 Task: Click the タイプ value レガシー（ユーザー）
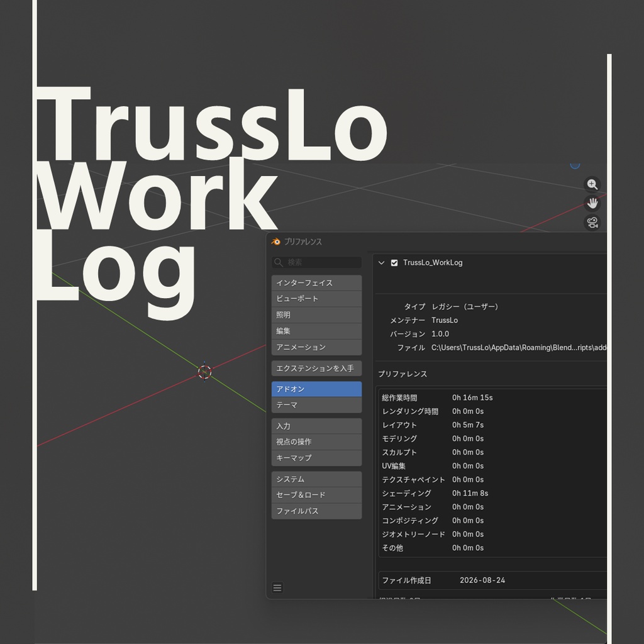(x=466, y=307)
